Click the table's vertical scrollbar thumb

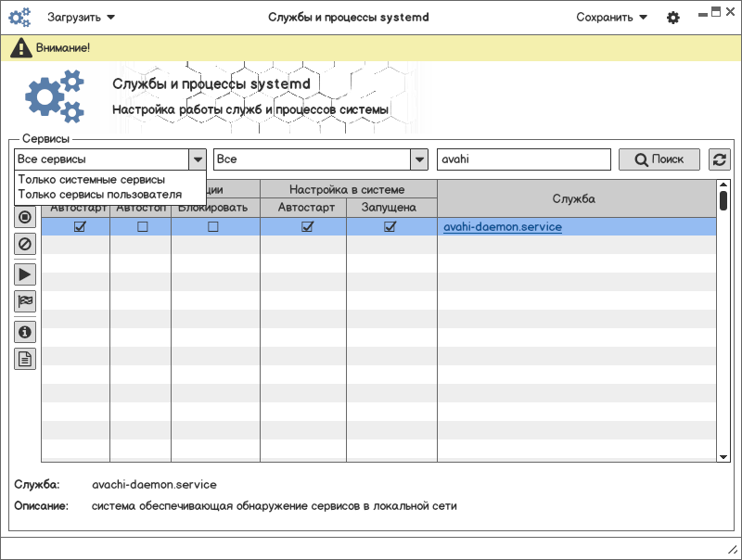[723, 199]
